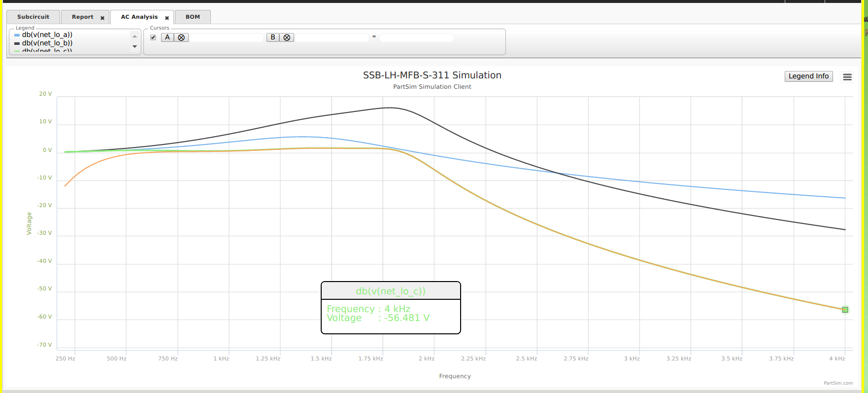This screenshot has height=393, width=868.
Task: Activate cursor B button
Action: pos(273,37)
